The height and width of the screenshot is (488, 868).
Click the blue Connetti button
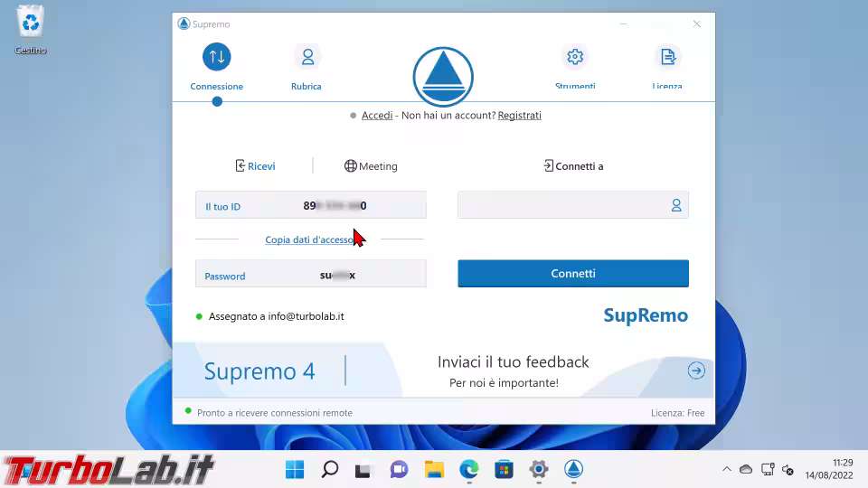(573, 273)
